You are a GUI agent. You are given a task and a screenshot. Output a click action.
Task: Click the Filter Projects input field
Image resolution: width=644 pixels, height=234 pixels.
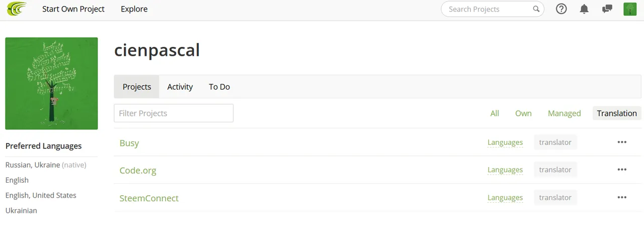point(174,113)
